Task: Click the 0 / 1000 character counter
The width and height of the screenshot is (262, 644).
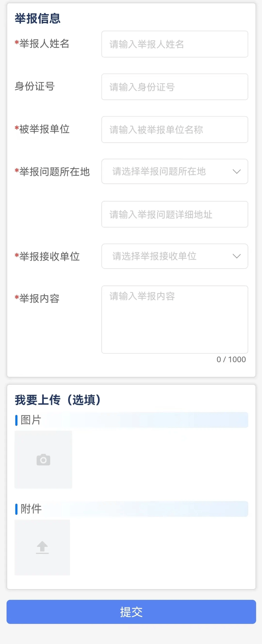Action: 231,359
